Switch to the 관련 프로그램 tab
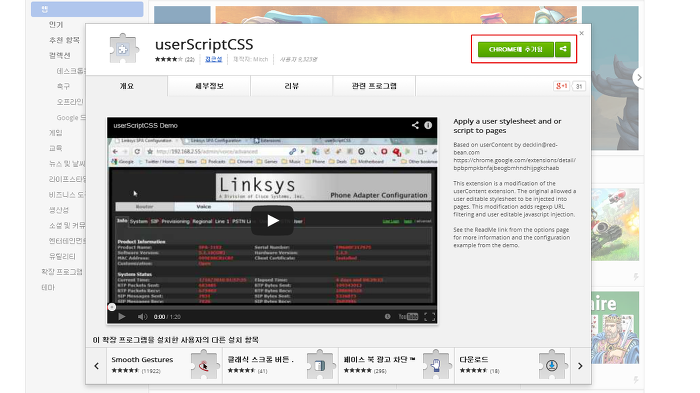 374,86
